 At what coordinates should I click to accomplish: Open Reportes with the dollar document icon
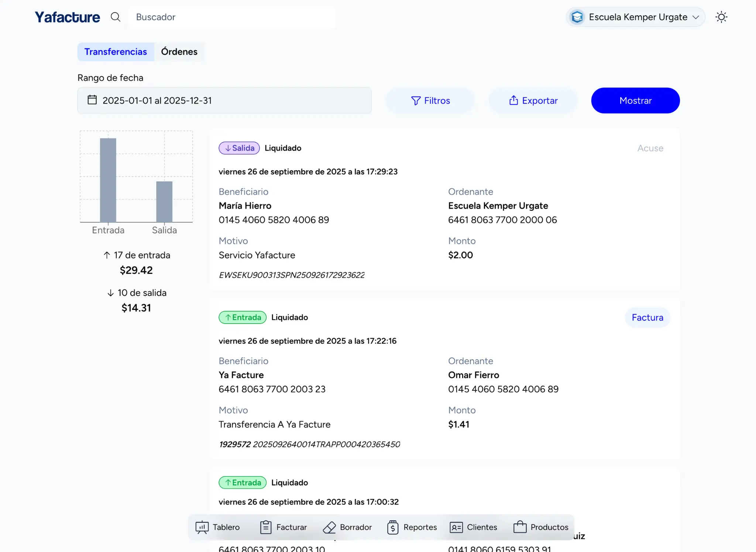[x=392, y=527]
